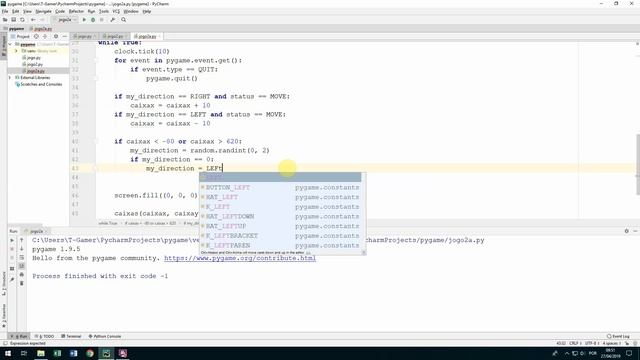
Task: Click the editor vertical scrollbar
Action: click(637, 164)
